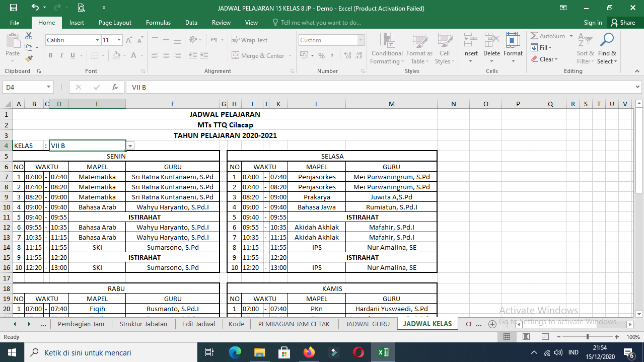Open the Edit Jadwal sheet tab
The width and height of the screenshot is (644, 362).
point(198,324)
